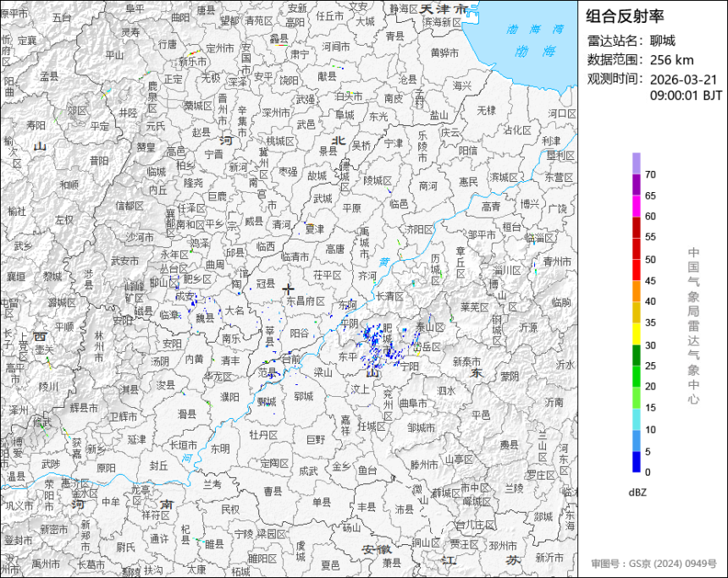
Task: Click the radar station cross marker near 东昌府区
Action: 288,289
